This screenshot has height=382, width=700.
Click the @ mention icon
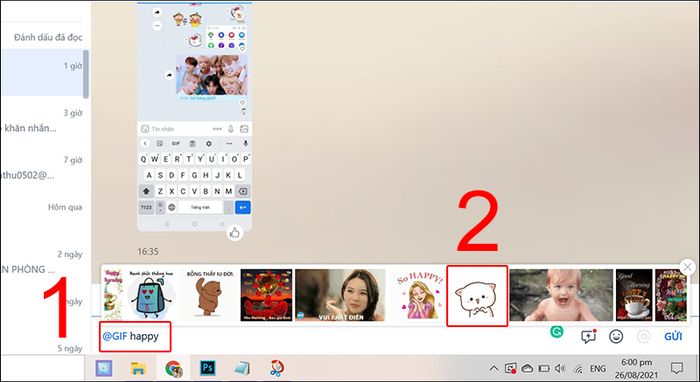pos(643,336)
